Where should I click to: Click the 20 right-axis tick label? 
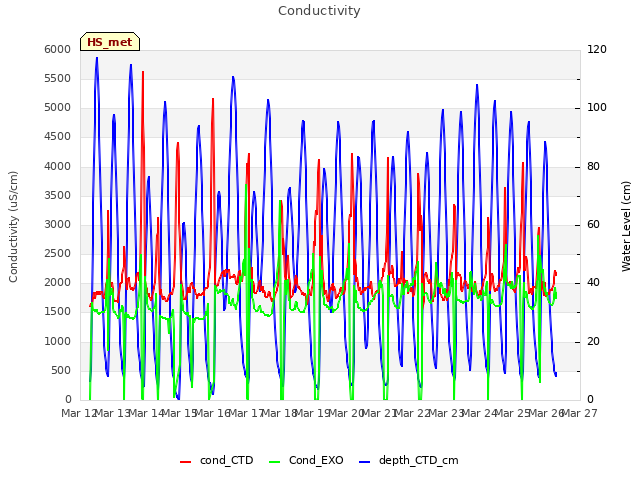coord(593,341)
